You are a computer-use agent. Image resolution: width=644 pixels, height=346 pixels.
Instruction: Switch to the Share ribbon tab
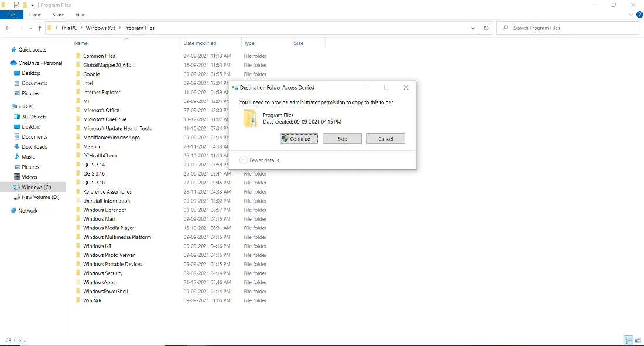[58, 15]
